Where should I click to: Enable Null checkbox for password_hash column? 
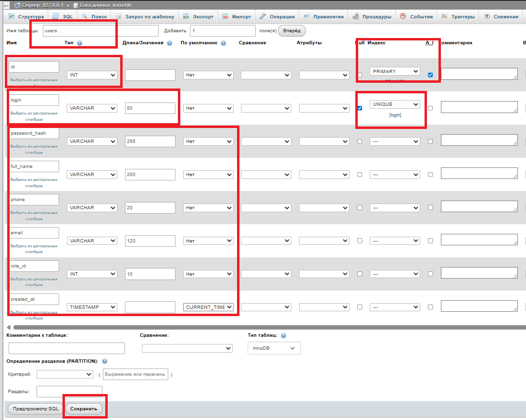360,141
